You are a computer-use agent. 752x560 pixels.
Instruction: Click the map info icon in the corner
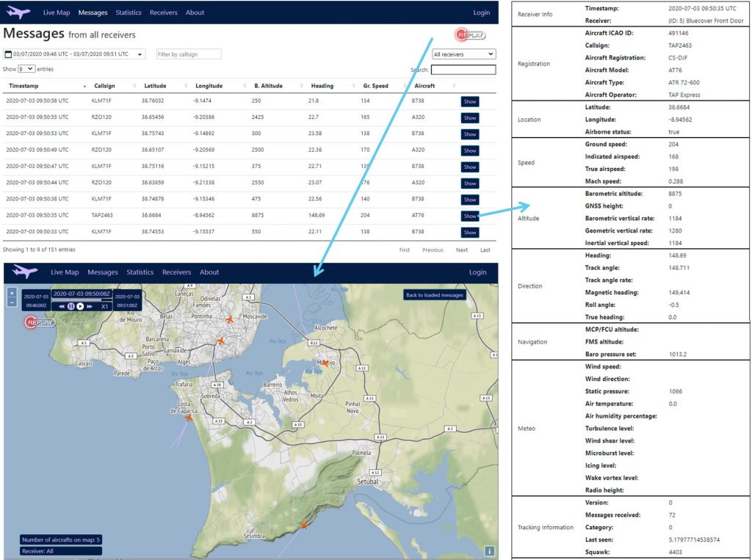489,550
